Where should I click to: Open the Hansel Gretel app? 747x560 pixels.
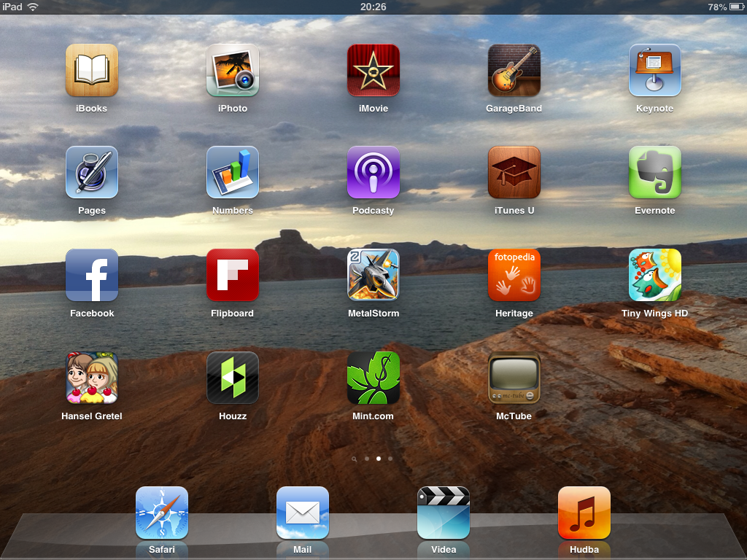coord(91,378)
